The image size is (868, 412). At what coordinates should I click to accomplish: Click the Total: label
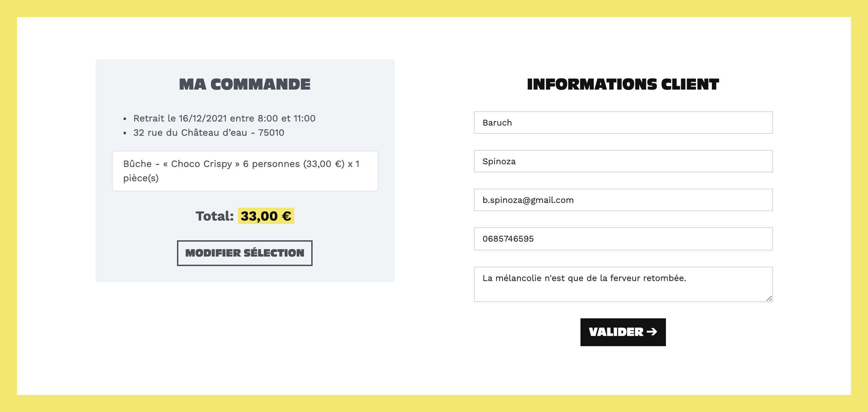point(215,216)
